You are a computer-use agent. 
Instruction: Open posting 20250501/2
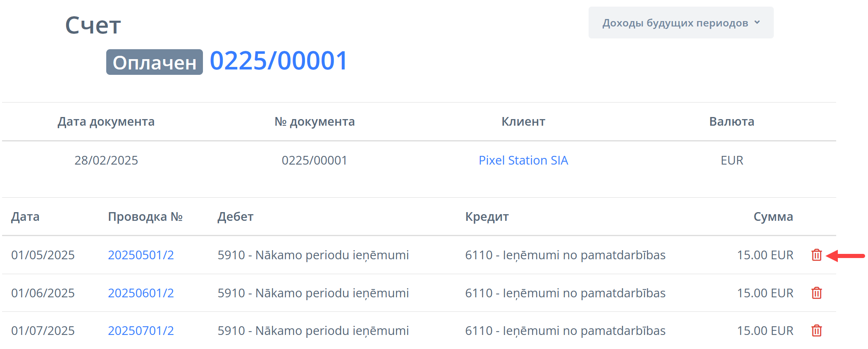pos(141,255)
